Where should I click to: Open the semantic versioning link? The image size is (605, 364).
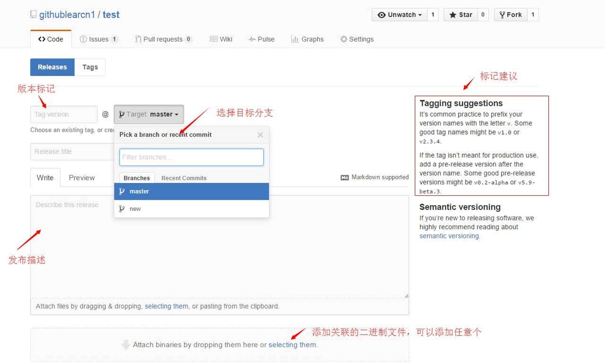click(x=449, y=236)
